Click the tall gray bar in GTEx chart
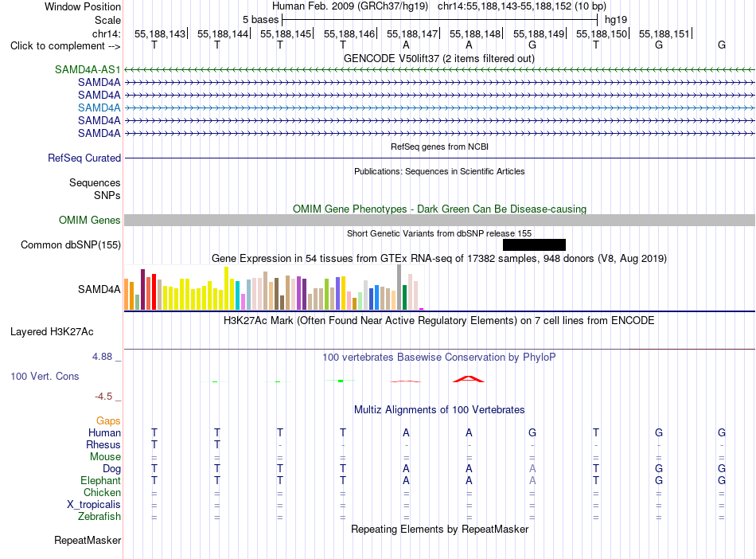 399,287
